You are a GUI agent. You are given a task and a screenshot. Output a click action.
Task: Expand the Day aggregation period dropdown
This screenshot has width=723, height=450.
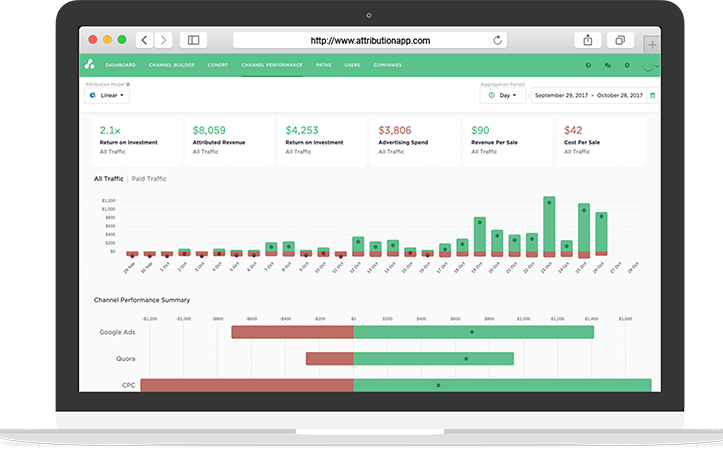tap(503, 95)
